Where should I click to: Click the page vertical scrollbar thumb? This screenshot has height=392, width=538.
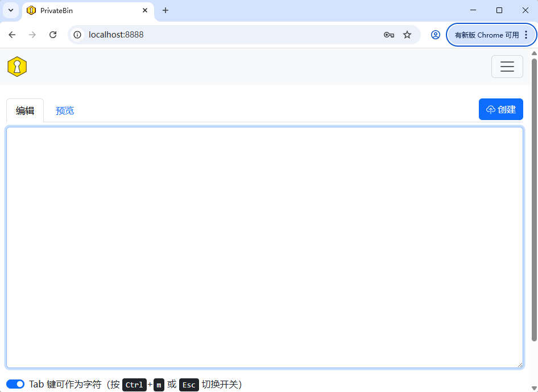(x=534, y=200)
